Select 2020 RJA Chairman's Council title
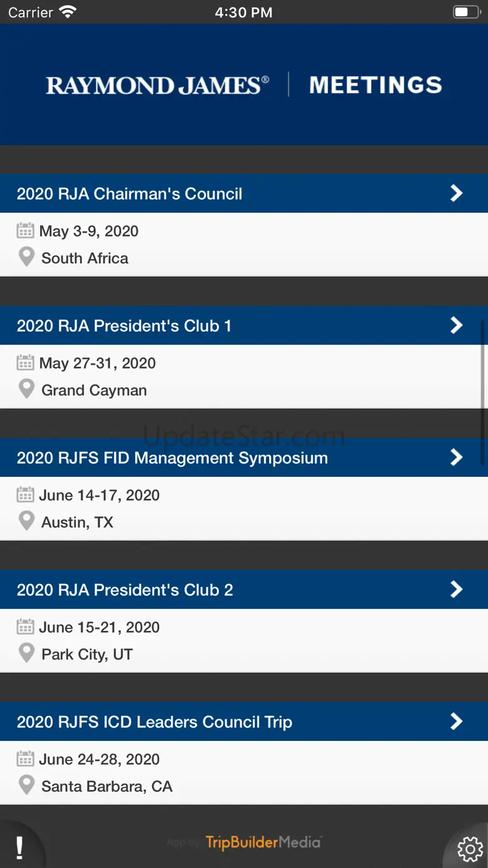 click(x=130, y=194)
